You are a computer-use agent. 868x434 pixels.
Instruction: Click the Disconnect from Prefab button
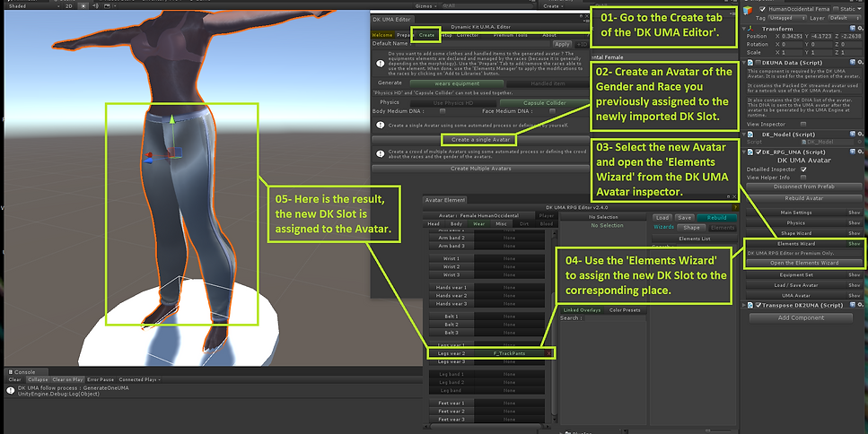pyautogui.click(x=803, y=187)
